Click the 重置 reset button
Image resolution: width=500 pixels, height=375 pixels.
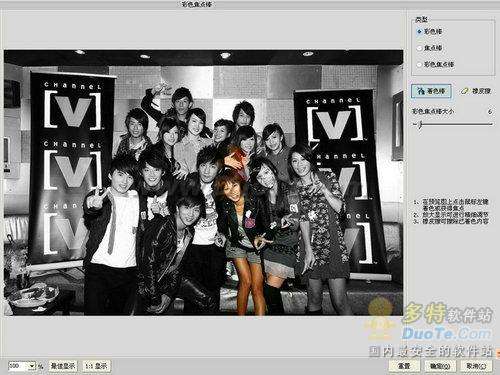point(404,366)
